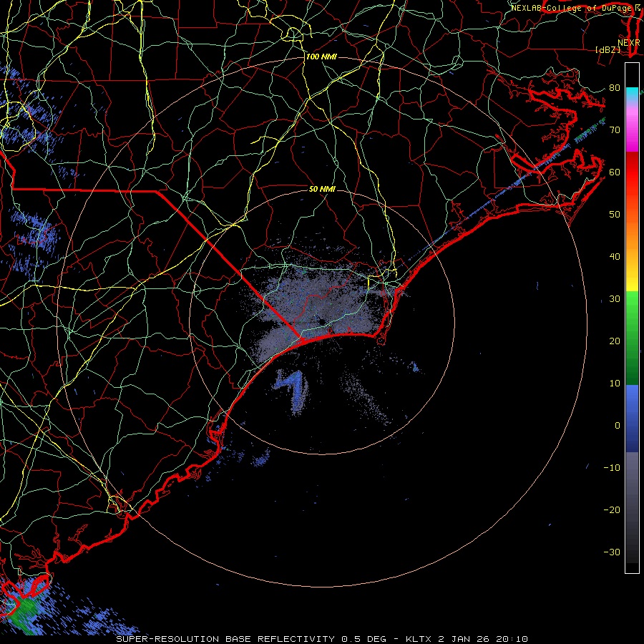Click the black radar site dot amid the gray clutter
The width and height of the screenshot is (644, 644).
[x=322, y=321]
